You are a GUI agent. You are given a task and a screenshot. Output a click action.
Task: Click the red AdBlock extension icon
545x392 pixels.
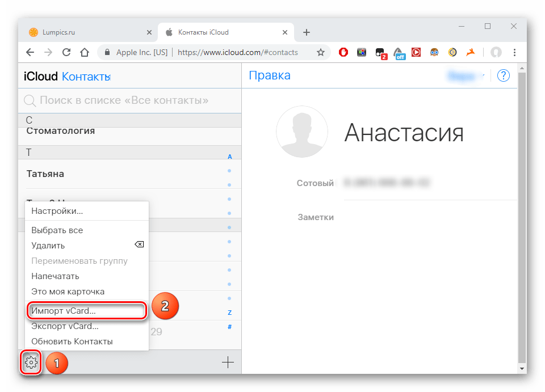[343, 52]
